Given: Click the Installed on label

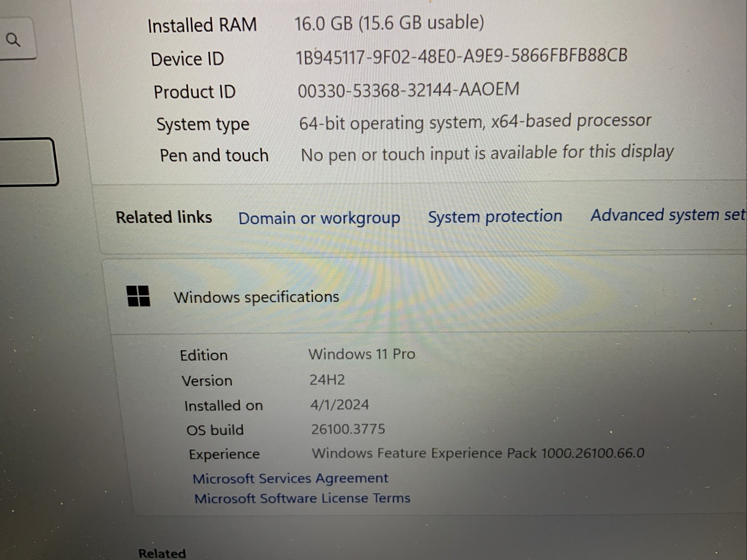Looking at the screenshot, I should (223, 405).
